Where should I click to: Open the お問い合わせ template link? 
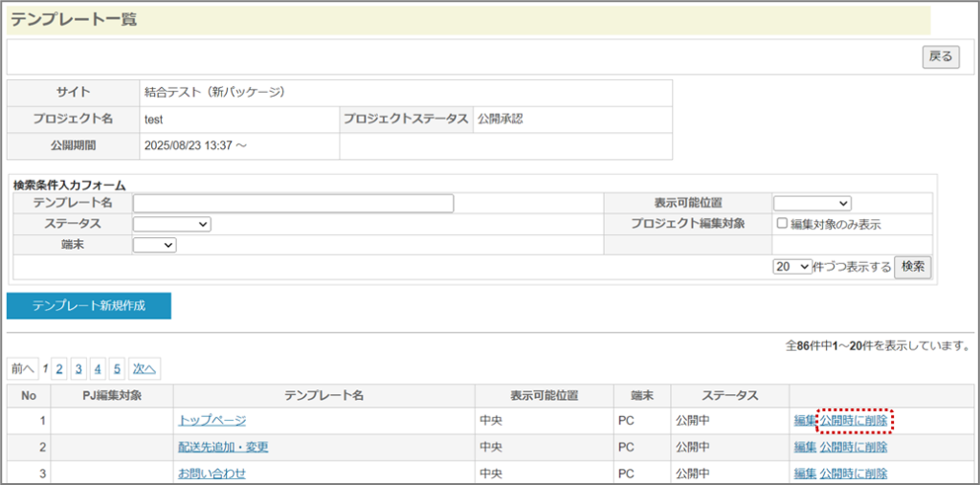212,474
